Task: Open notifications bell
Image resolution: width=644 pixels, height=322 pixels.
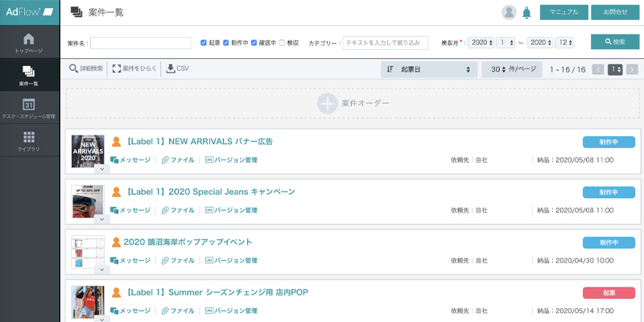Action: 526,13
